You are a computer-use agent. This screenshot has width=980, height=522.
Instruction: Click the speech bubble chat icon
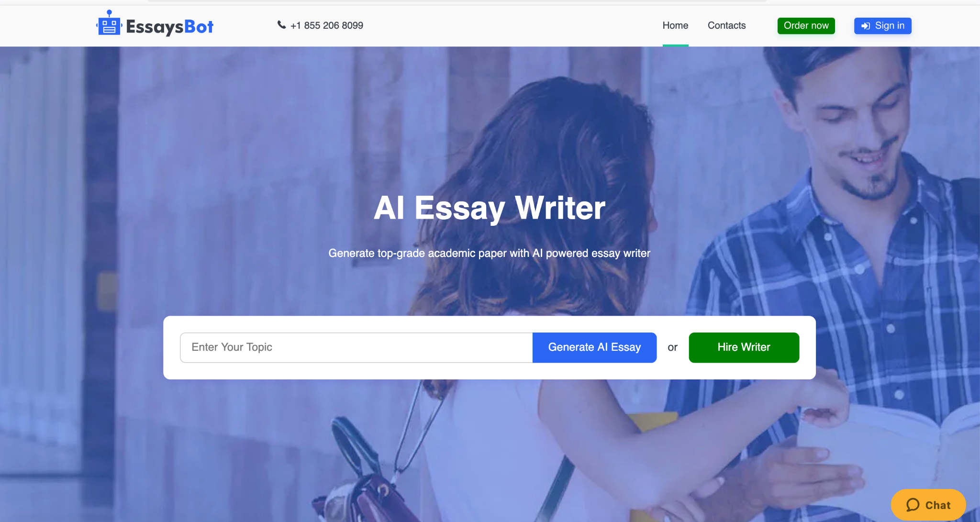pos(913,505)
